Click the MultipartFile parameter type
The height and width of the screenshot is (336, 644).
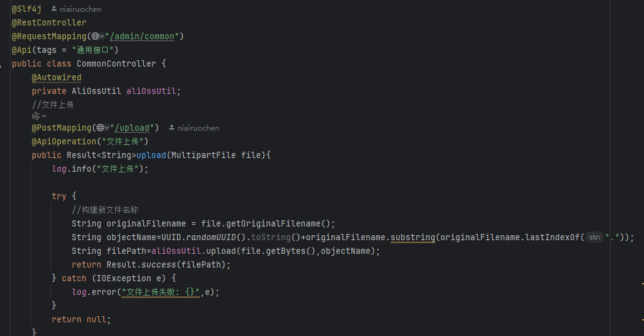pos(203,155)
